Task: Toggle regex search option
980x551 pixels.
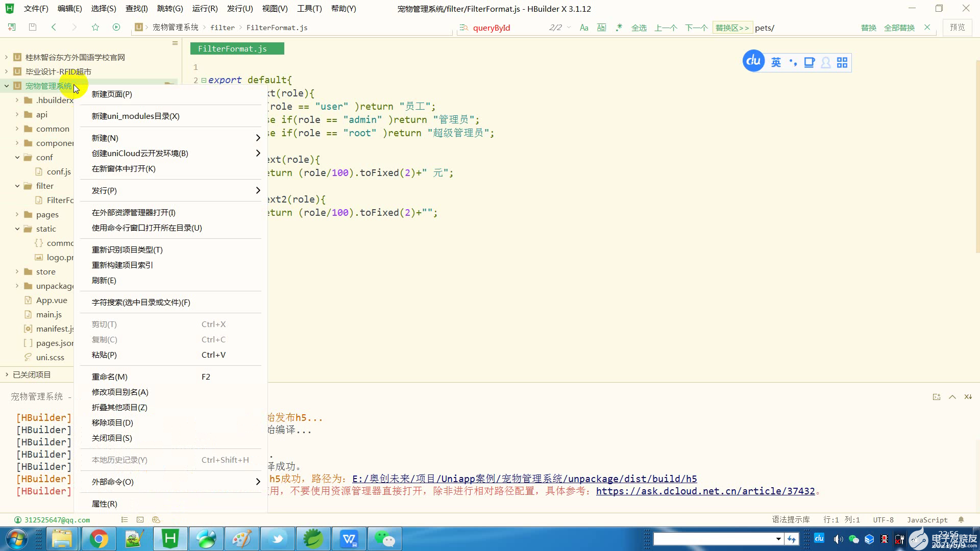Action: pos(619,28)
